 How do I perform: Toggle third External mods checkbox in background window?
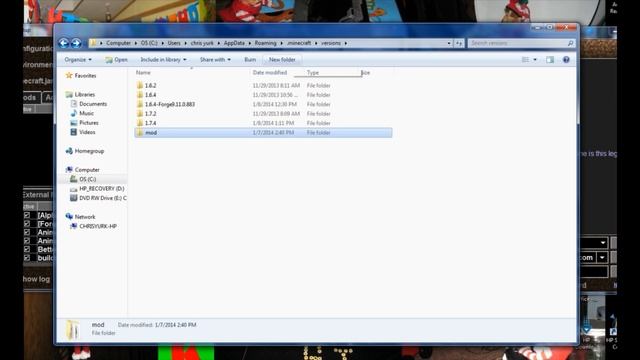tap(27, 232)
